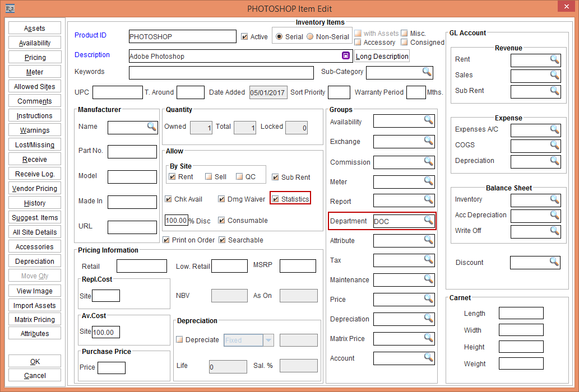Open the Balance Sheet Inventory lookup icon
The width and height of the screenshot is (579, 392).
555,199
